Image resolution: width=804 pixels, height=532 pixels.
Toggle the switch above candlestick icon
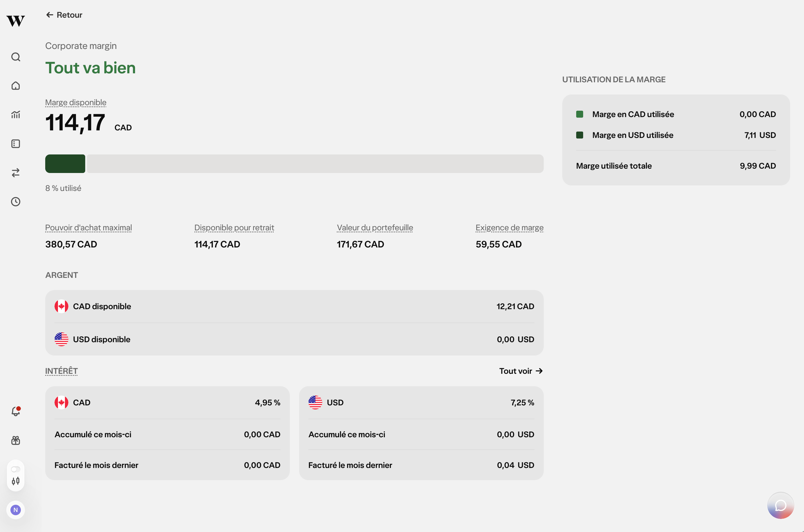point(16,469)
